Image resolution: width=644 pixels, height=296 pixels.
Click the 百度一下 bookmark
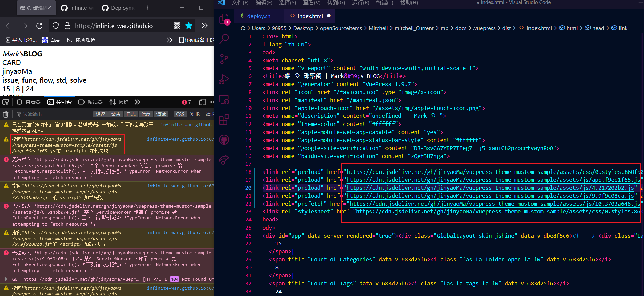pos(69,40)
